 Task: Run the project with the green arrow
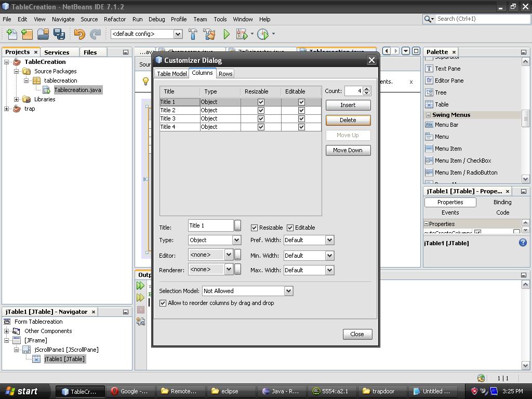coord(226,33)
